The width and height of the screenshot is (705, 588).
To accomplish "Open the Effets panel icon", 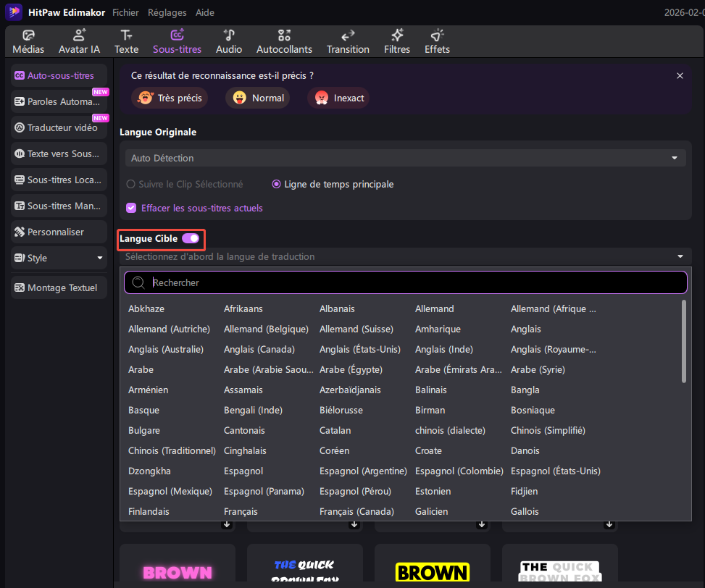I will point(437,35).
